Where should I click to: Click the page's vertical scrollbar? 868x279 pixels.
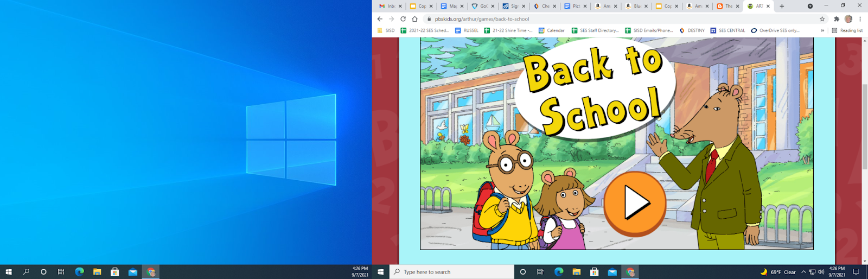[864, 126]
